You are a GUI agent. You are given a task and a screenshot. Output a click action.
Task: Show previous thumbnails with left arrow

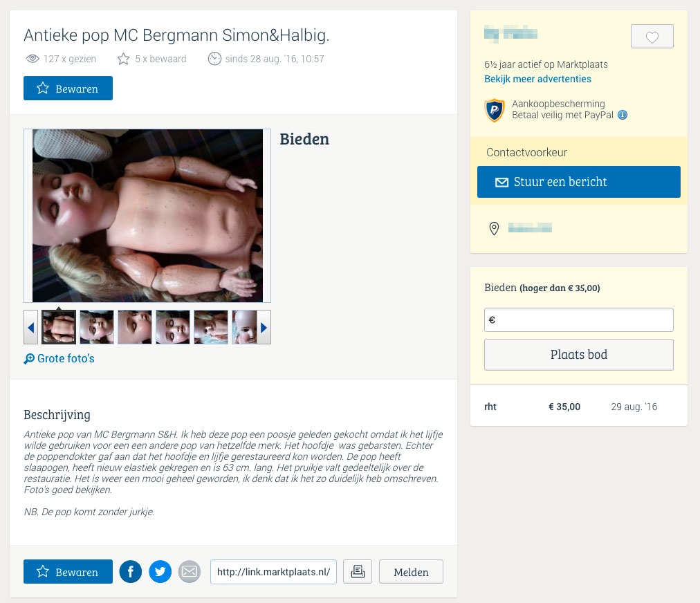pos(31,328)
